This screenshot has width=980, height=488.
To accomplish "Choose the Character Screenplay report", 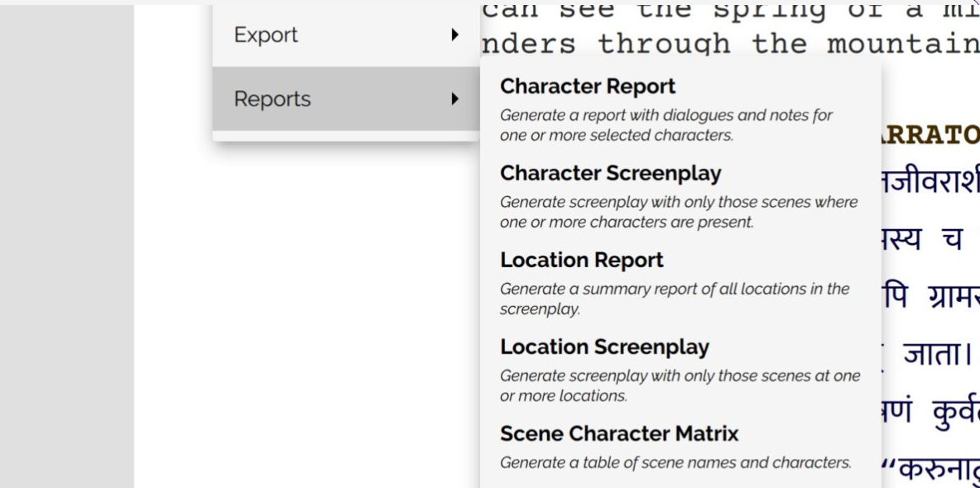I will [610, 174].
